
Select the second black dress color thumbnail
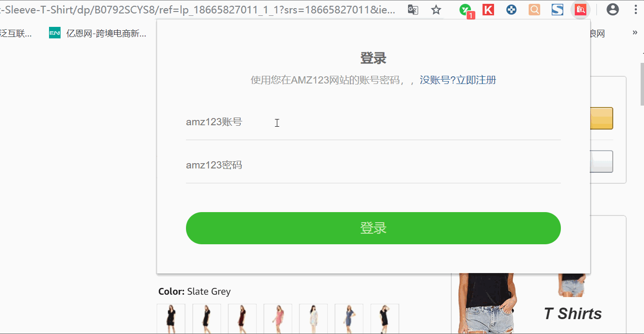(207, 319)
